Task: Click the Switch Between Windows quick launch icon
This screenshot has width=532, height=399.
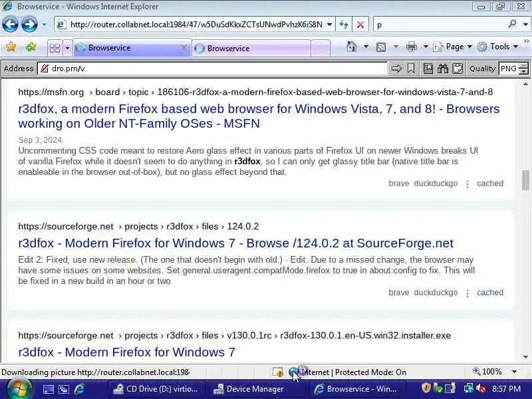Action: [64, 389]
